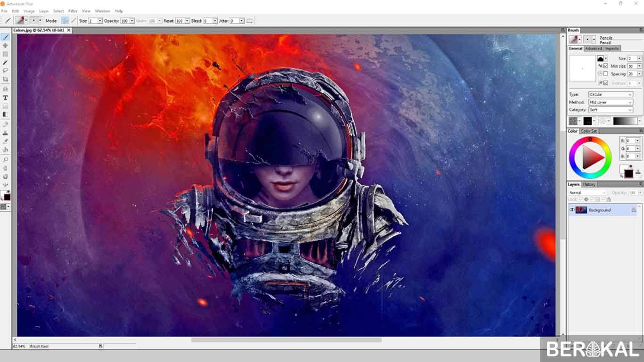The image size is (644, 362).
Task: Open the brush preset picker in options bar
Action: [22, 21]
